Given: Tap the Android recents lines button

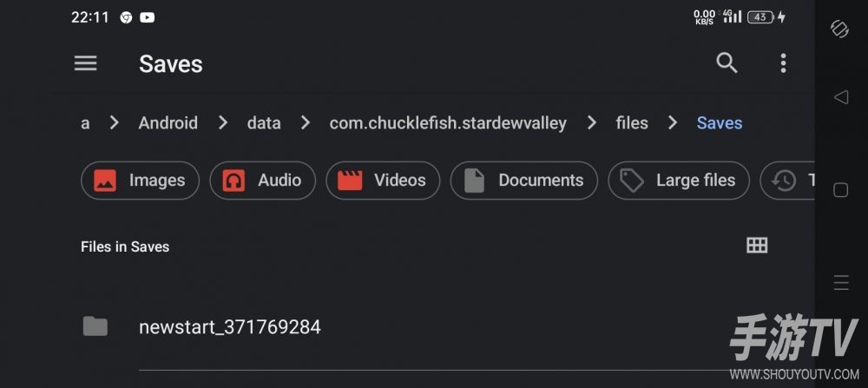Looking at the screenshot, I should (x=841, y=282).
